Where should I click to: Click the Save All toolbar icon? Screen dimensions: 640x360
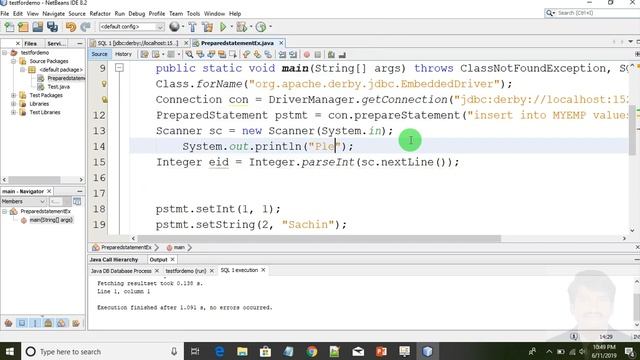[52, 27]
